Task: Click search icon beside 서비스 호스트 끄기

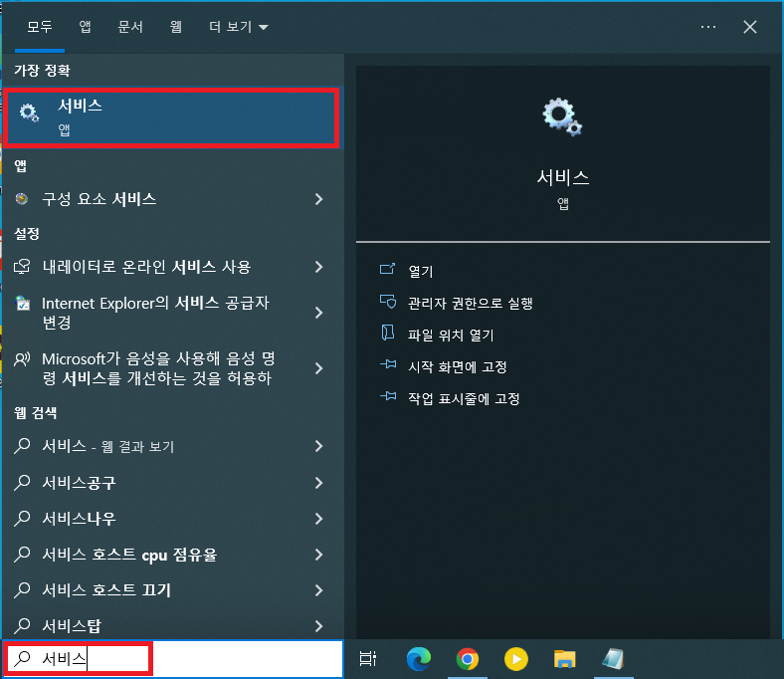Action: (23, 590)
